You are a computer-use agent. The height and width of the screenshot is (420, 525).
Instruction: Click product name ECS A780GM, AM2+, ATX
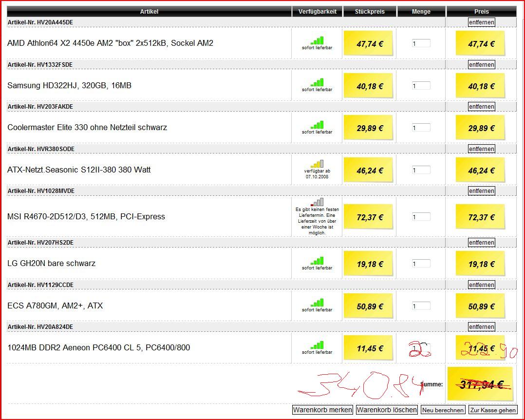click(x=55, y=305)
